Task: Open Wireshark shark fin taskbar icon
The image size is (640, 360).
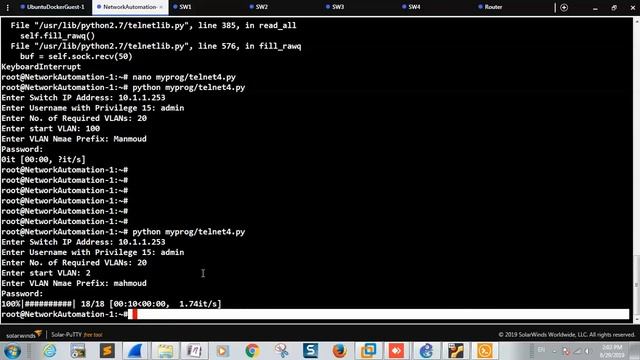Action: (x=136, y=351)
